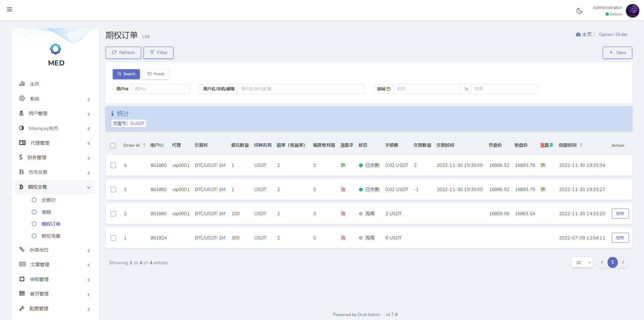Toggle dark mode moon icon
Viewport: 644px width, 320px height.
point(579,11)
